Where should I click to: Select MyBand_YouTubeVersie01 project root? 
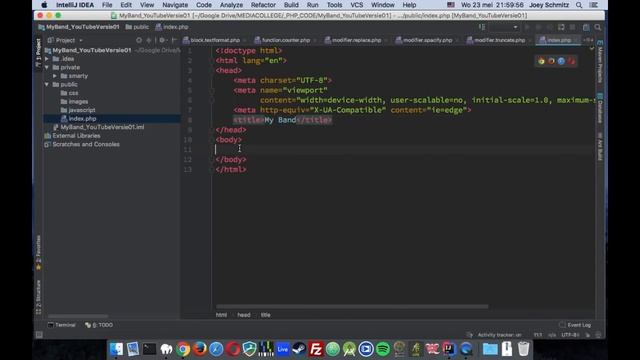click(88, 50)
